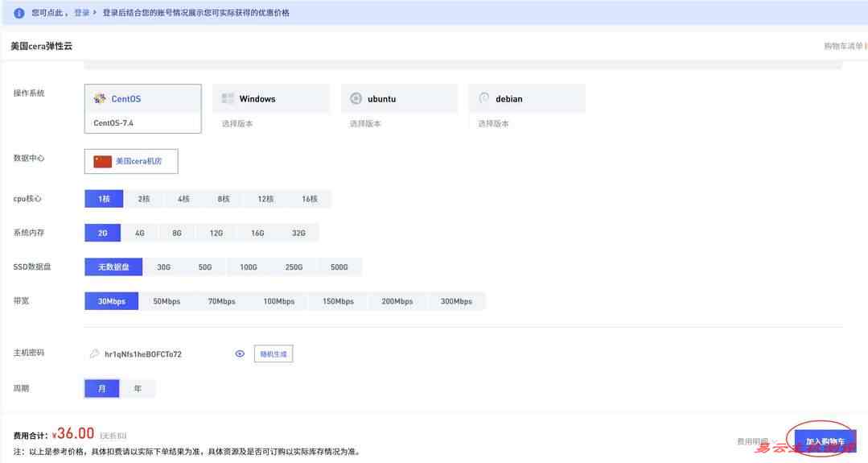Set bandwidth to 50Mbps
868x463 pixels.
[x=167, y=301]
